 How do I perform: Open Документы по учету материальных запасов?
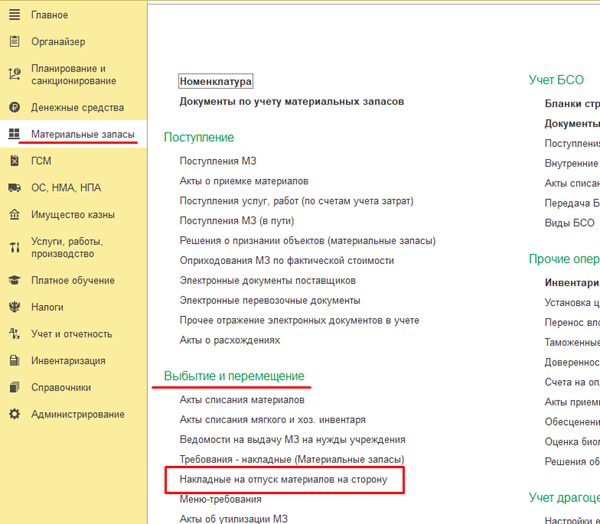pos(292,101)
